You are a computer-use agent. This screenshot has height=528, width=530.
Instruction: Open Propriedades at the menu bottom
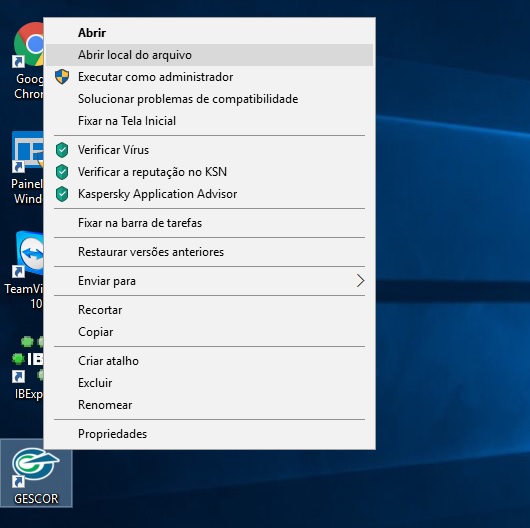[209, 434]
